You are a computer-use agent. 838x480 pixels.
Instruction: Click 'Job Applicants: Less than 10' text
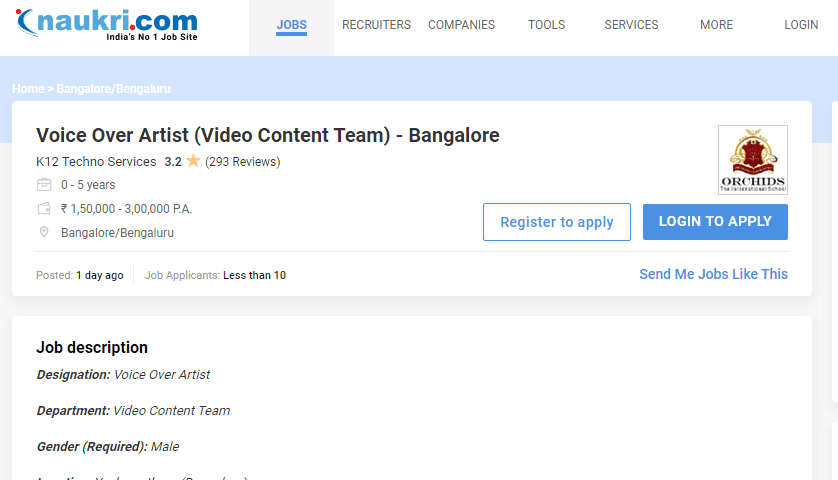[x=215, y=275]
